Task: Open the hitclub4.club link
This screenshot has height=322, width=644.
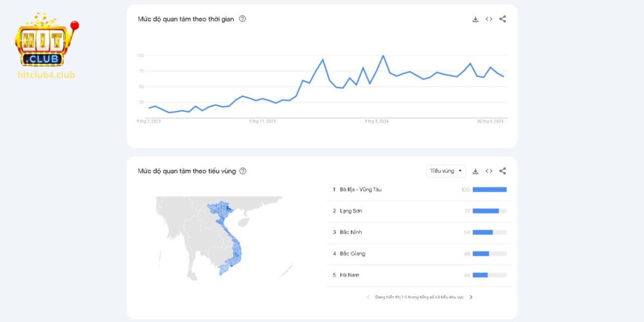Action: click(46, 75)
